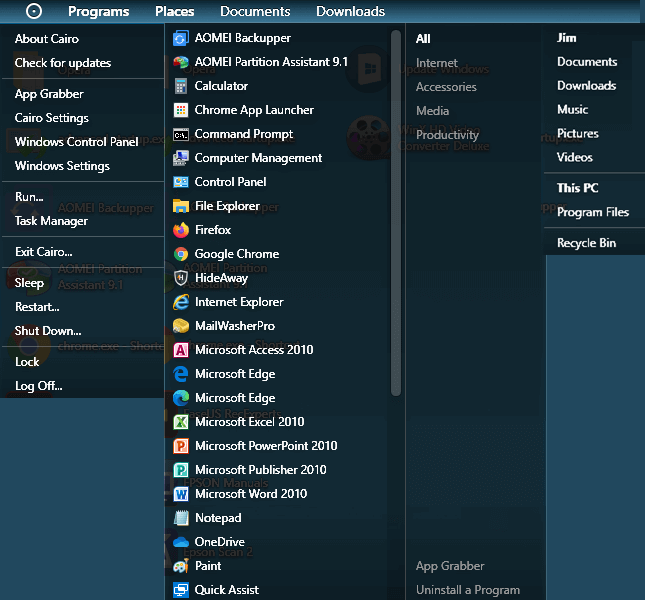Launch the Microsoft Excel 2010 icon

tap(181, 422)
